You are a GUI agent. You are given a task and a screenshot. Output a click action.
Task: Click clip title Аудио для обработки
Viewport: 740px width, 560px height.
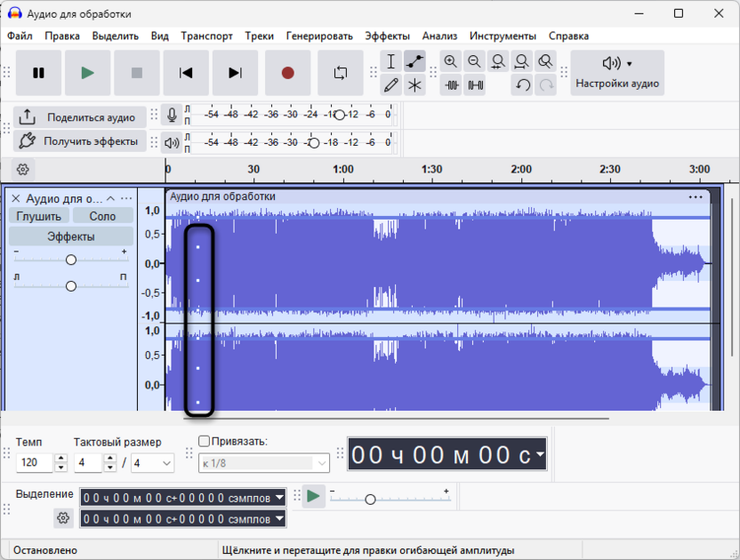[x=222, y=196]
